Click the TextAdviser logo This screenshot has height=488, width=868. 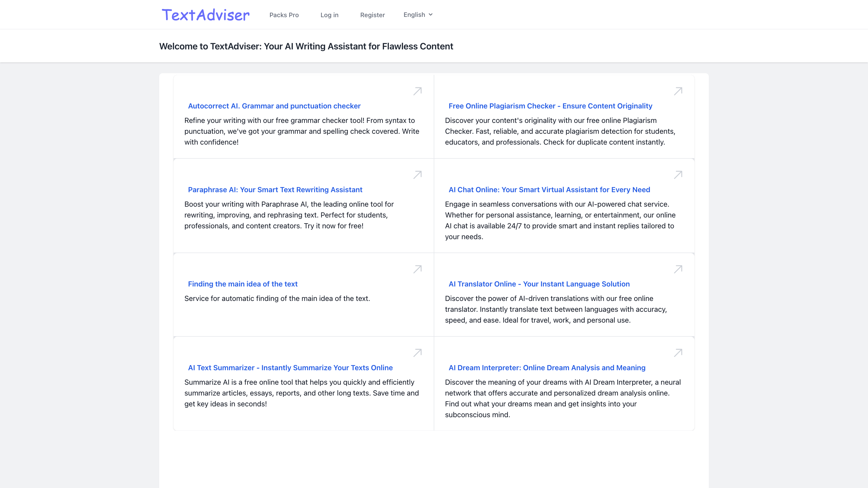[x=206, y=14]
